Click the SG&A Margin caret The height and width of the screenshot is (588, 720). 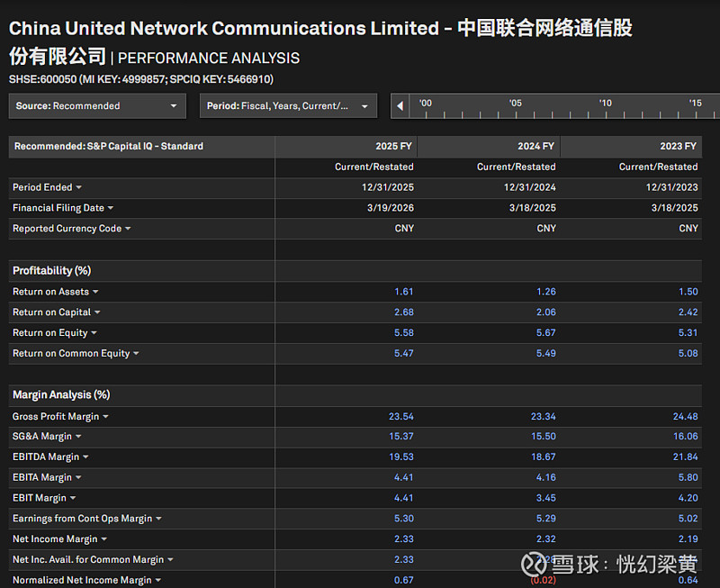click(78, 437)
